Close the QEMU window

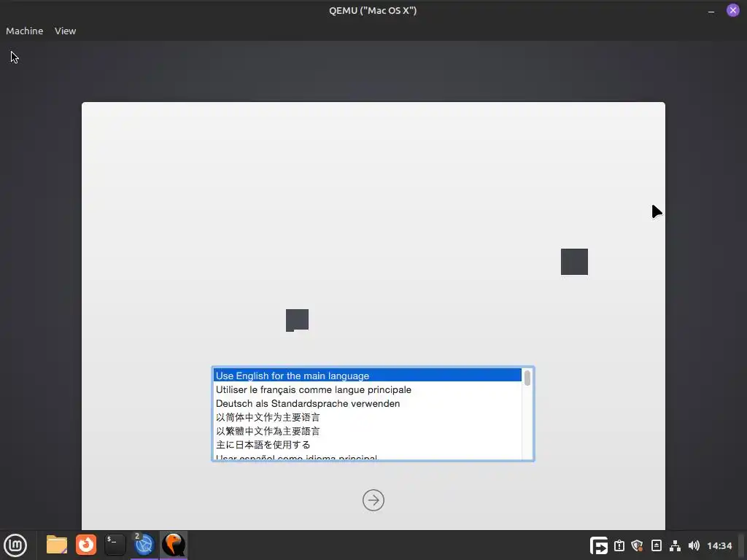click(732, 10)
